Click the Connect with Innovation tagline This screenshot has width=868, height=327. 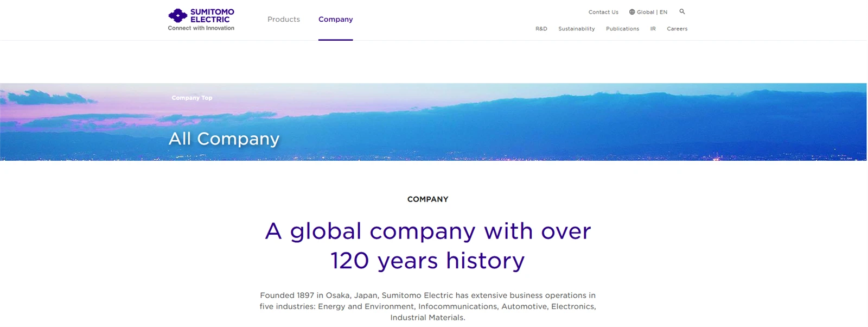pos(201,28)
